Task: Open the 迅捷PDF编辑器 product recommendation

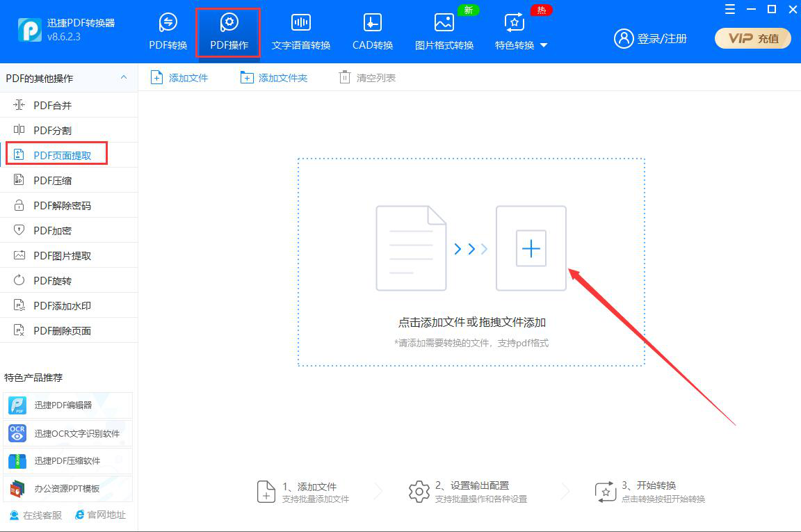Action: point(67,405)
